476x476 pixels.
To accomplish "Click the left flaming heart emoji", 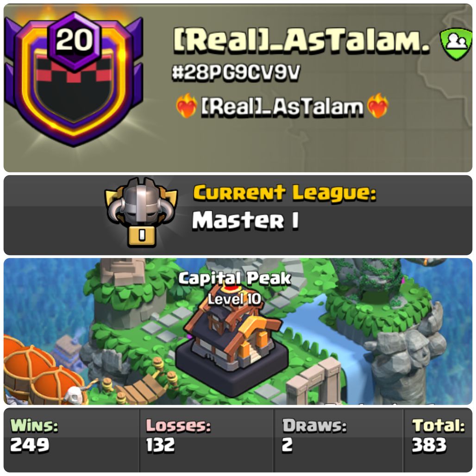I will click(x=186, y=105).
